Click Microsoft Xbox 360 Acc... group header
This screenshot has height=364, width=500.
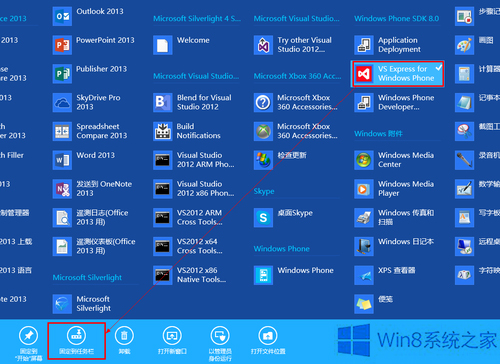(297, 76)
